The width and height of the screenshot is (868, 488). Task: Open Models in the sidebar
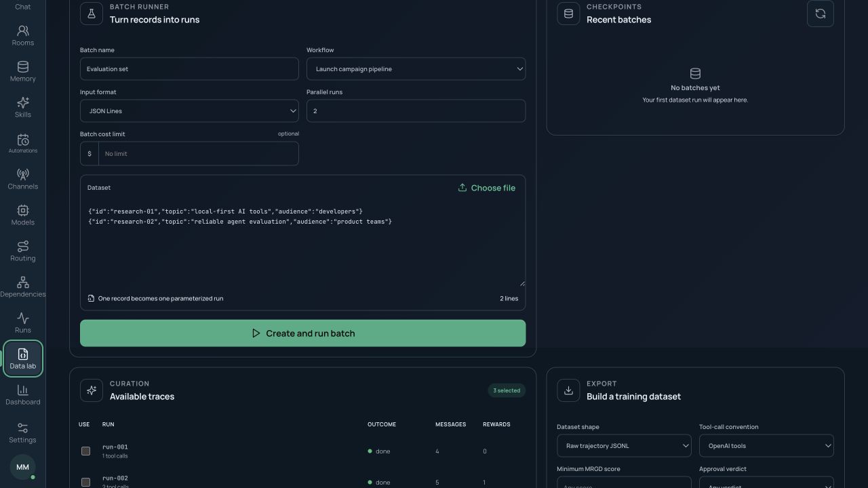coord(22,215)
